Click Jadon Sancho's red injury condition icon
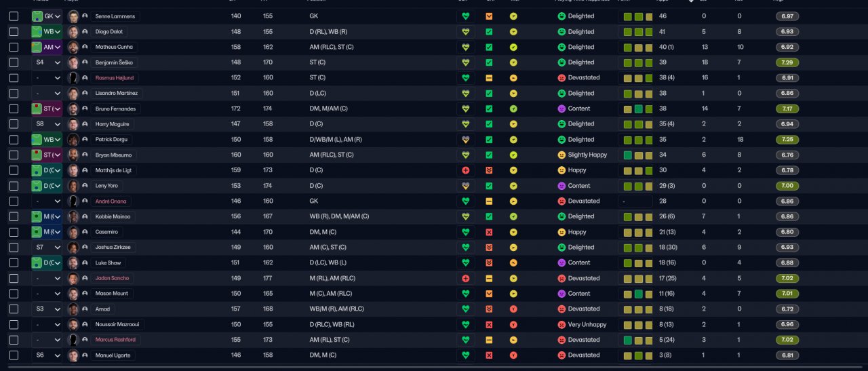Screen dimensions: 868x371 click(x=465, y=278)
